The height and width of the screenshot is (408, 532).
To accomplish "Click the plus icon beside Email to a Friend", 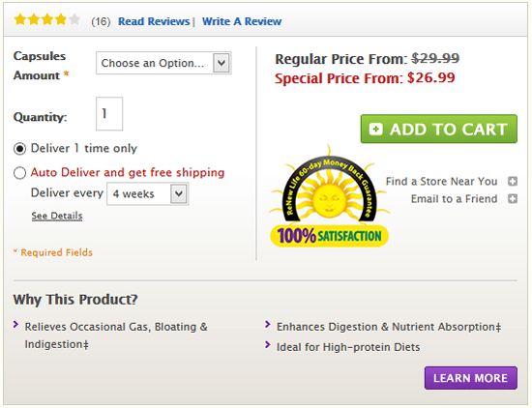I will pyautogui.click(x=513, y=198).
